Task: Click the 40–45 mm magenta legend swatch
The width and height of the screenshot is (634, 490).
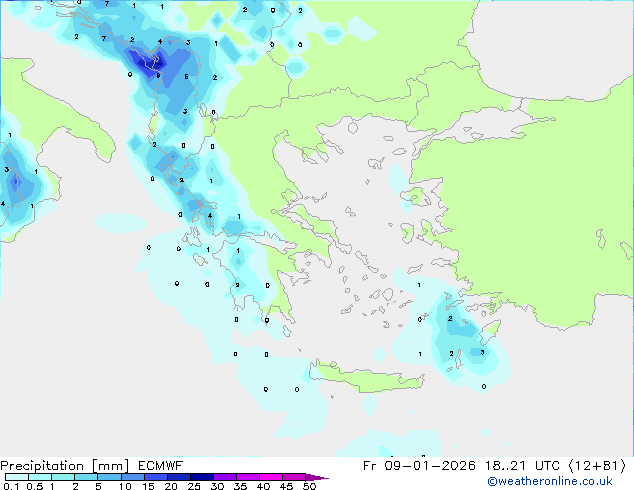Action: click(x=271, y=477)
